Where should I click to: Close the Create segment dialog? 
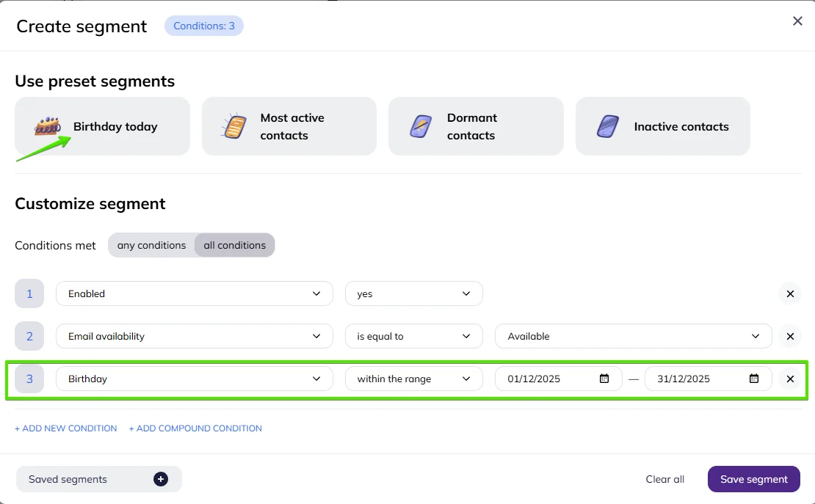[x=797, y=21]
